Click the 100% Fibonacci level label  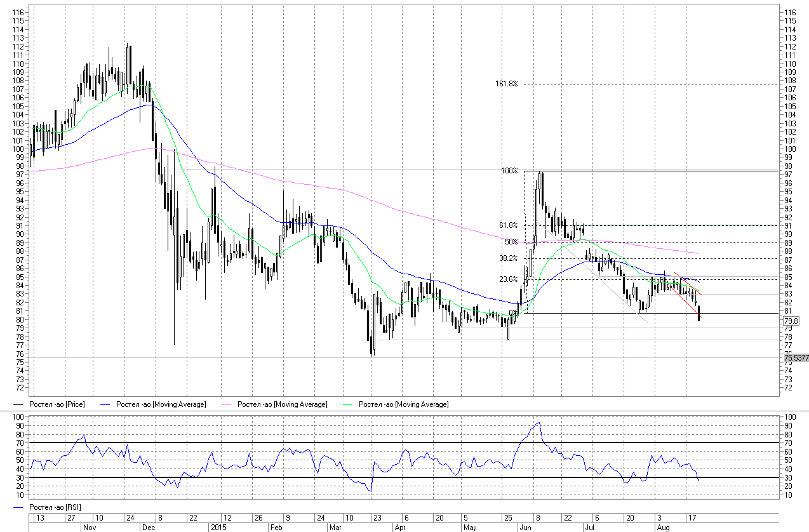pos(509,171)
